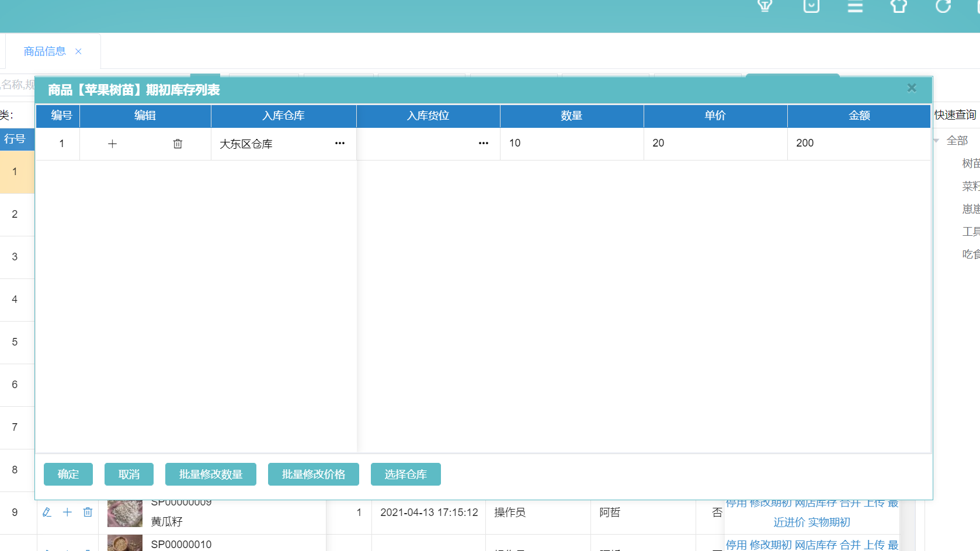Open the SP00000010 product thumbnail
The width and height of the screenshot is (980, 551).
125,543
